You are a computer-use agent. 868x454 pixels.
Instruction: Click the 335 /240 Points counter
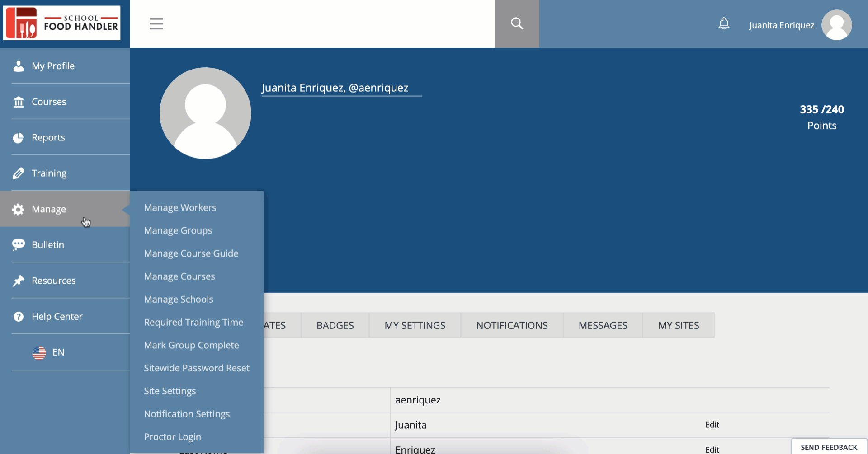tap(822, 117)
